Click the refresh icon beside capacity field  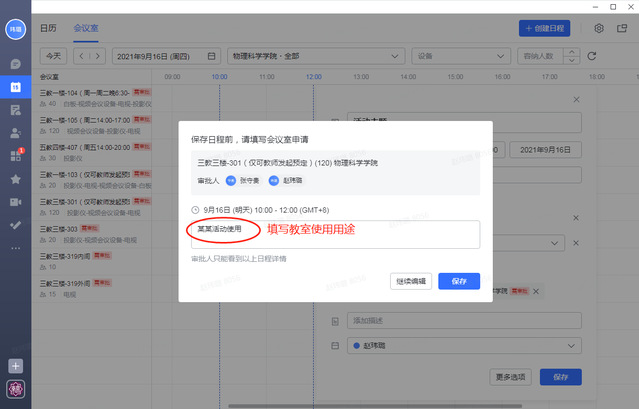(592, 56)
